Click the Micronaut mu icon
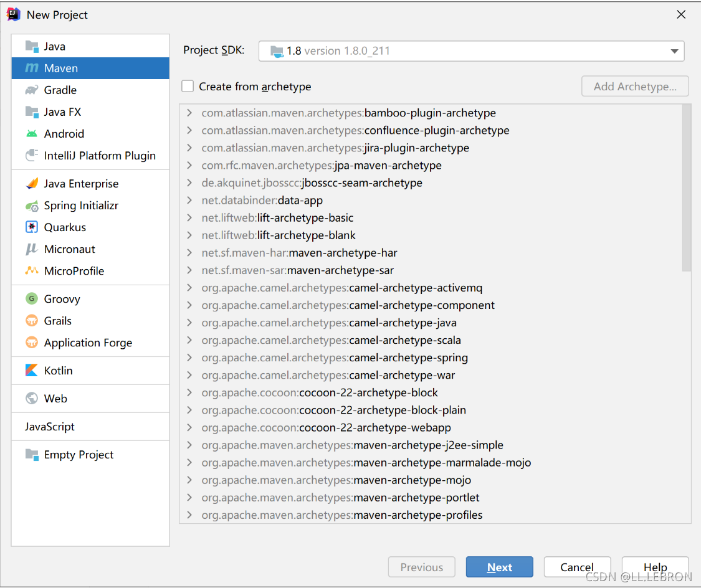 pyautogui.click(x=32, y=249)
